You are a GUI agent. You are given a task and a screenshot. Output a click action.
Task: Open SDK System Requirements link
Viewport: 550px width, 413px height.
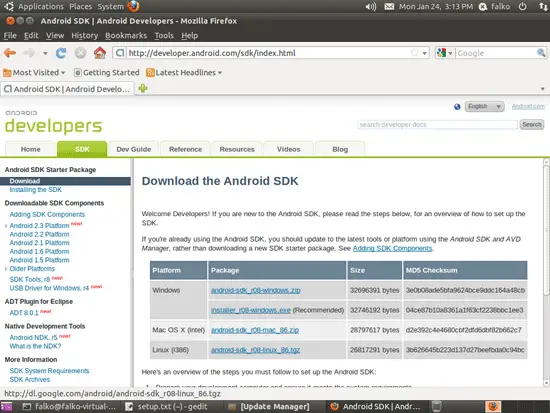click(x=49, y=371)
